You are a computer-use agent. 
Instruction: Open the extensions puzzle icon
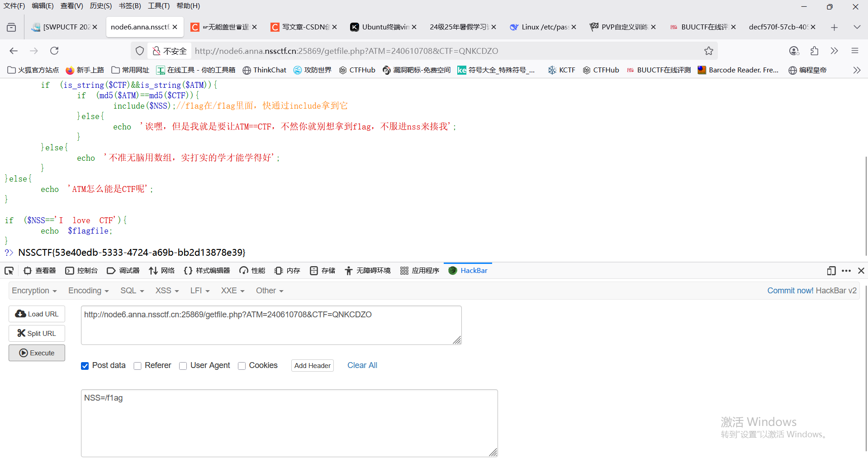pyautogui.click(x=814, y=51)
